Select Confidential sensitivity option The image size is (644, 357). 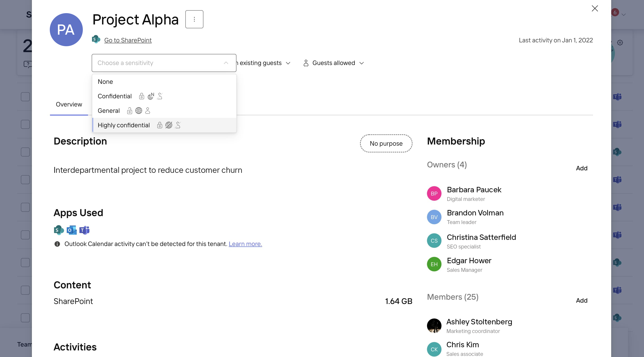164,96
